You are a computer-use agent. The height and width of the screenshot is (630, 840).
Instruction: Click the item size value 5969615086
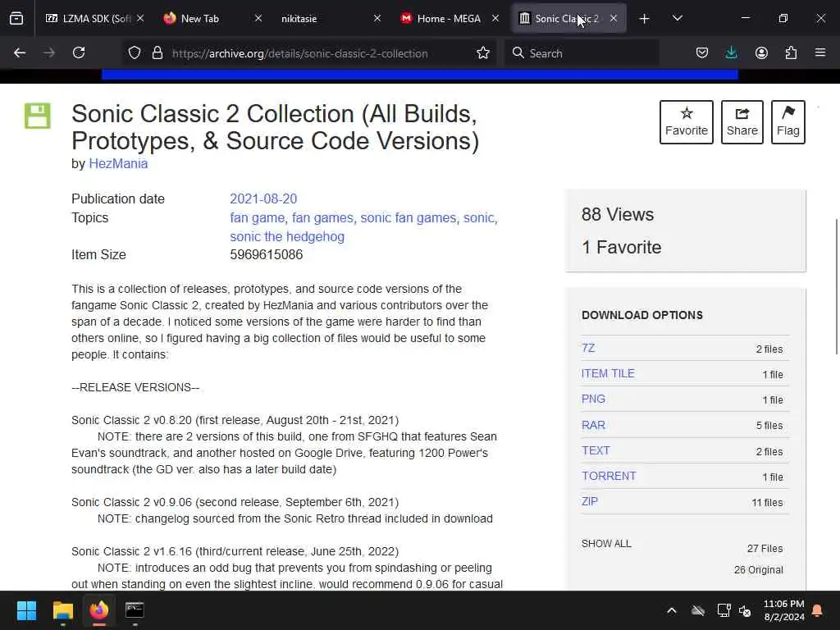(267, 255)
